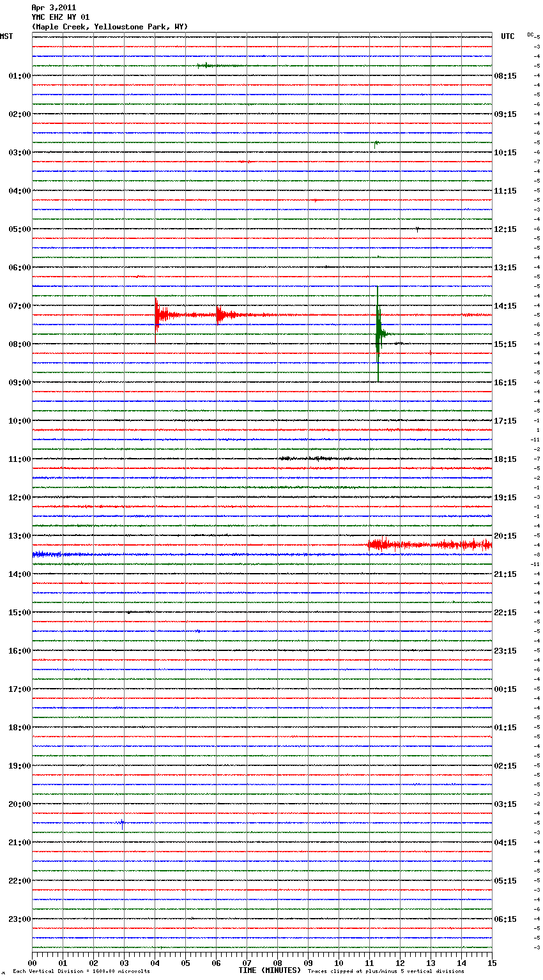Image resolution: width=543 pixels, height=980 pixels.
Task: Click the second red burst near minute 06
Action: point(219,315)
